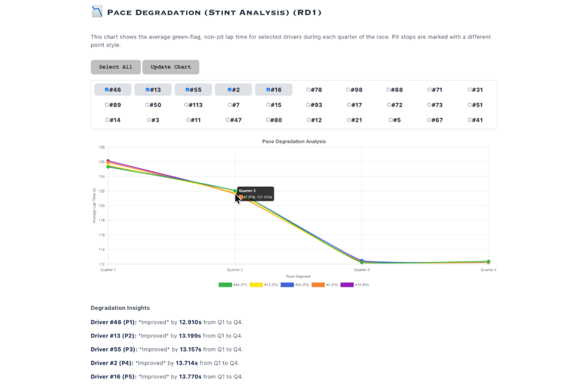The image size is (588, 392).
Task: Toggle yellow #13 (P2) legend swatch
Action: point(256,285)
